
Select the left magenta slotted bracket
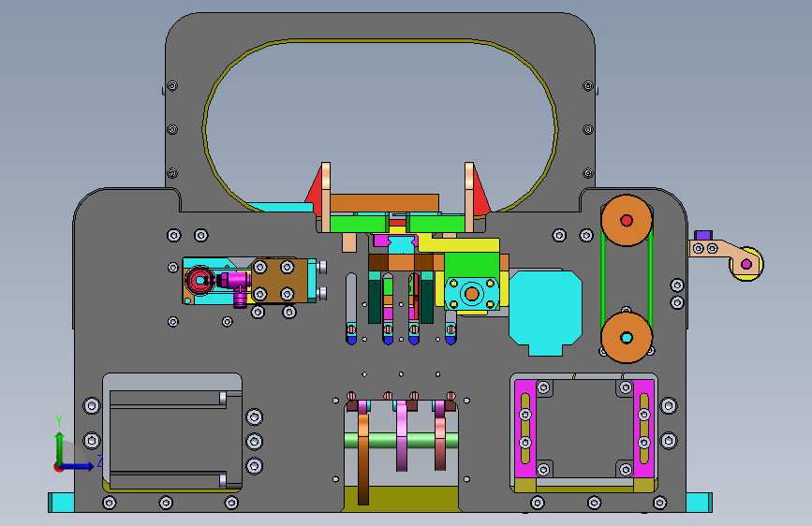point(525,428)
